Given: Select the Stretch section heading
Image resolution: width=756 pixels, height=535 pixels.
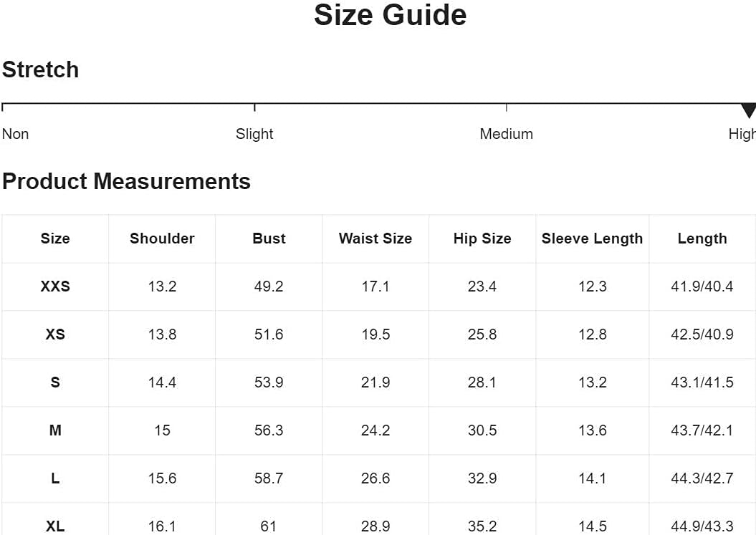Looking at the screenshot, I should tap(41, 69).
